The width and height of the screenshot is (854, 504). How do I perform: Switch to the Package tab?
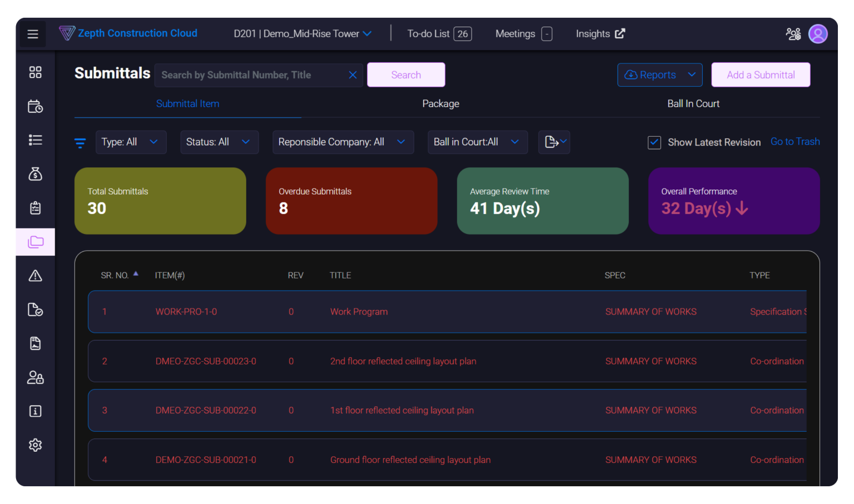[440, 103]
